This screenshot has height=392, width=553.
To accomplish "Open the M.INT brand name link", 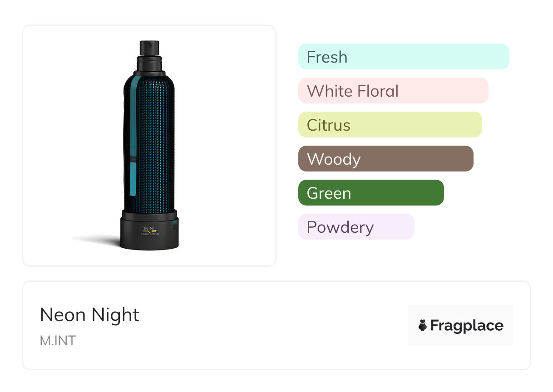I will point(58,340).
